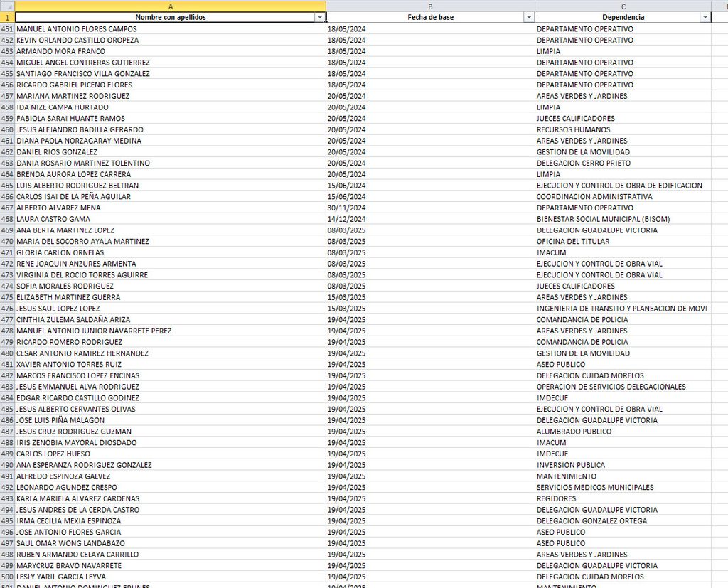728x588 pixels.
Task: Select cell CARLOS LOPEZ HUESO
Action: tap(171, 454)
